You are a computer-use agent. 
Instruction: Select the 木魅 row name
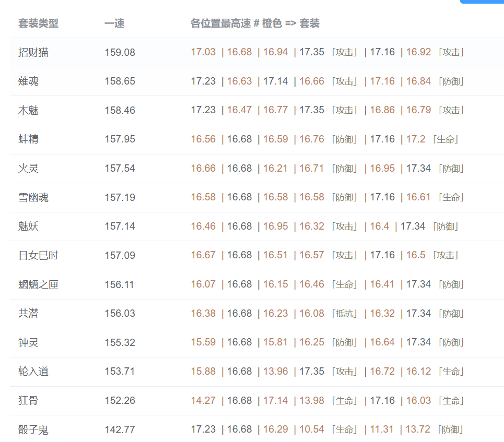pyautogui.click(x=28, y=110)
